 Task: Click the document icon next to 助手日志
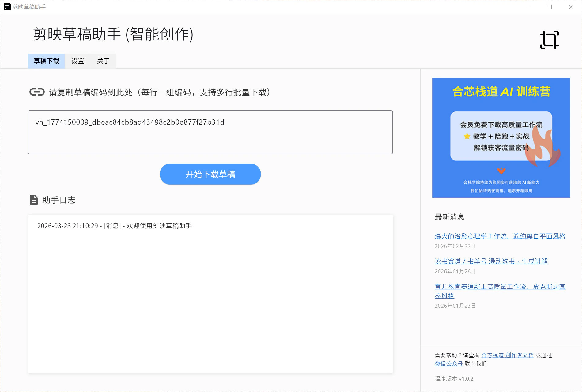click(x=34, y=200)
